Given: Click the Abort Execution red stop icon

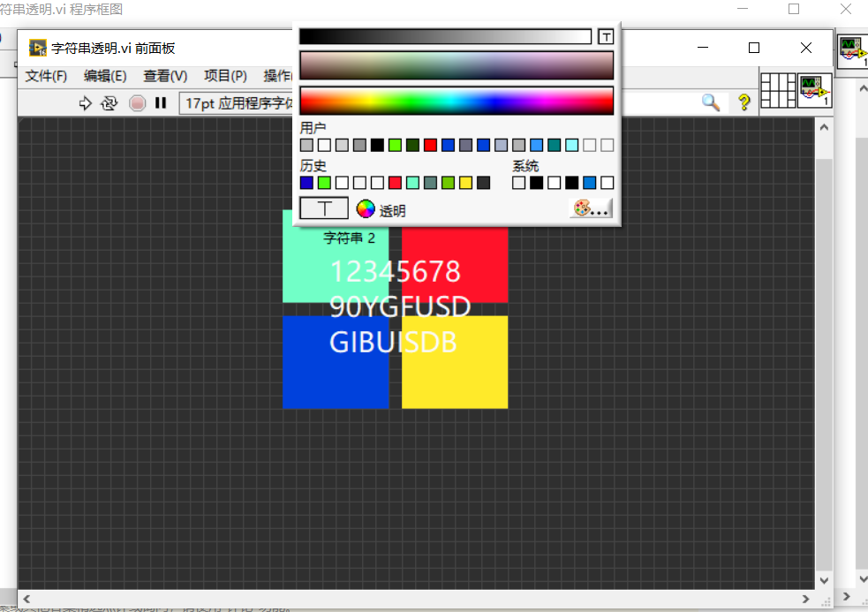Looking at the screenshot, I should click(137, 103).
